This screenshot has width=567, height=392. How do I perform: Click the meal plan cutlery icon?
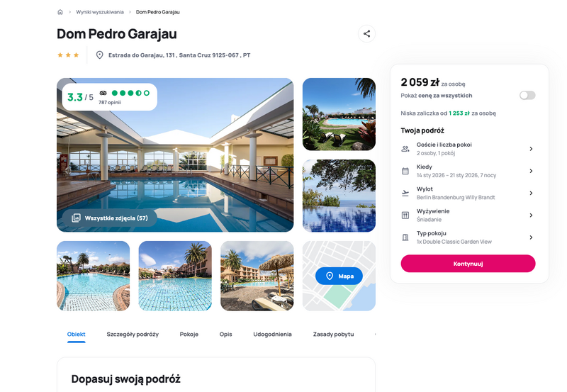coord(405,215)
